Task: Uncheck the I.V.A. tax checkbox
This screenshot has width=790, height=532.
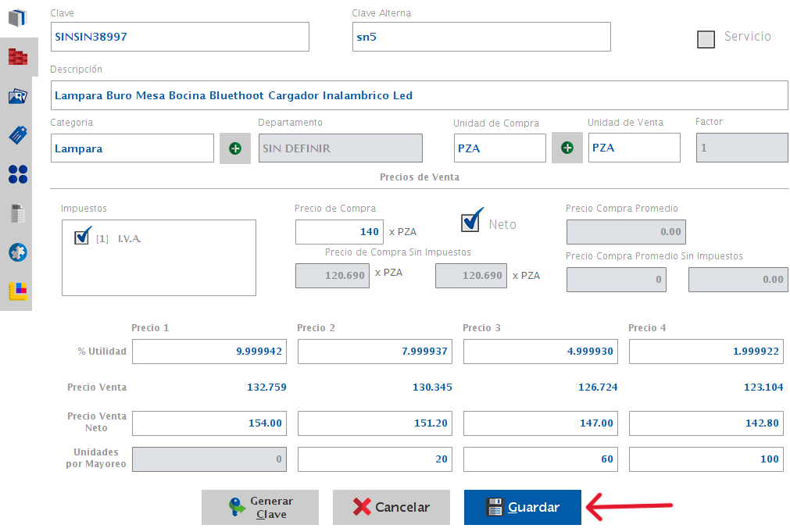Action: (82, 236)
